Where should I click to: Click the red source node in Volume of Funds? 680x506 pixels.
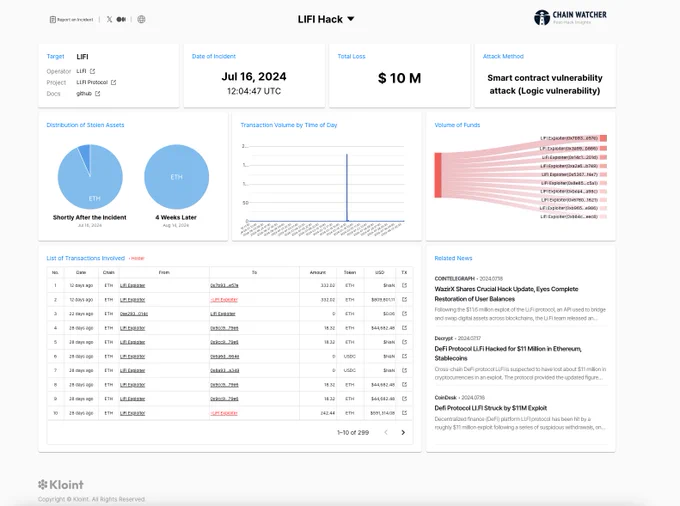[438, 175]
